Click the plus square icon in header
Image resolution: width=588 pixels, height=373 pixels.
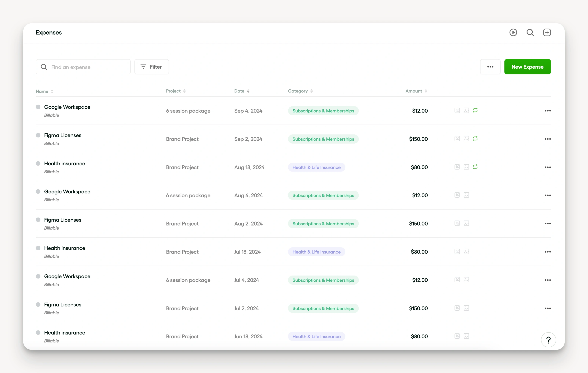547,32
